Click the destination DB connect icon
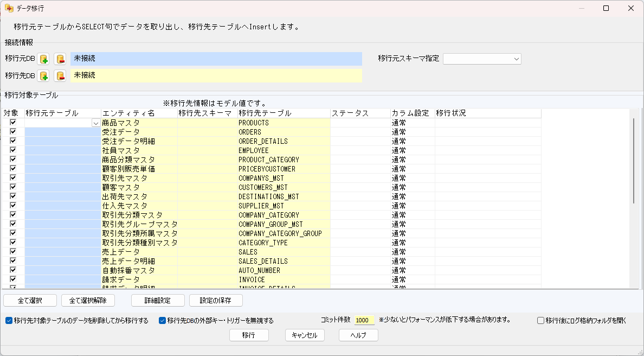This screenshot has width=644, height=356. pyautogui.click(x=43, y=75)
